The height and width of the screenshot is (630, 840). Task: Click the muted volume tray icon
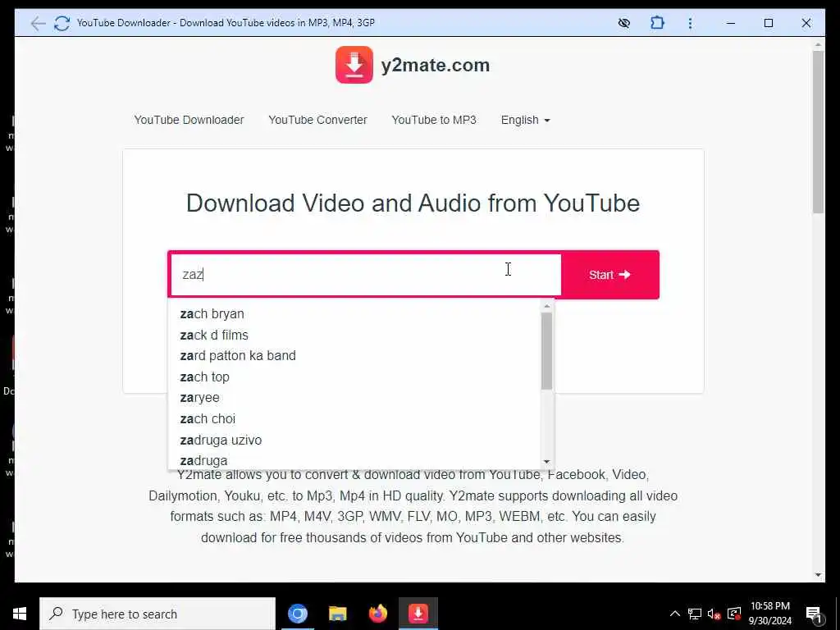(714, 614)
